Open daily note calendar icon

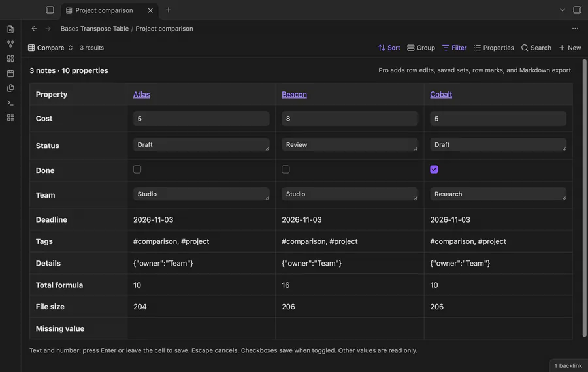coord(10,74)
